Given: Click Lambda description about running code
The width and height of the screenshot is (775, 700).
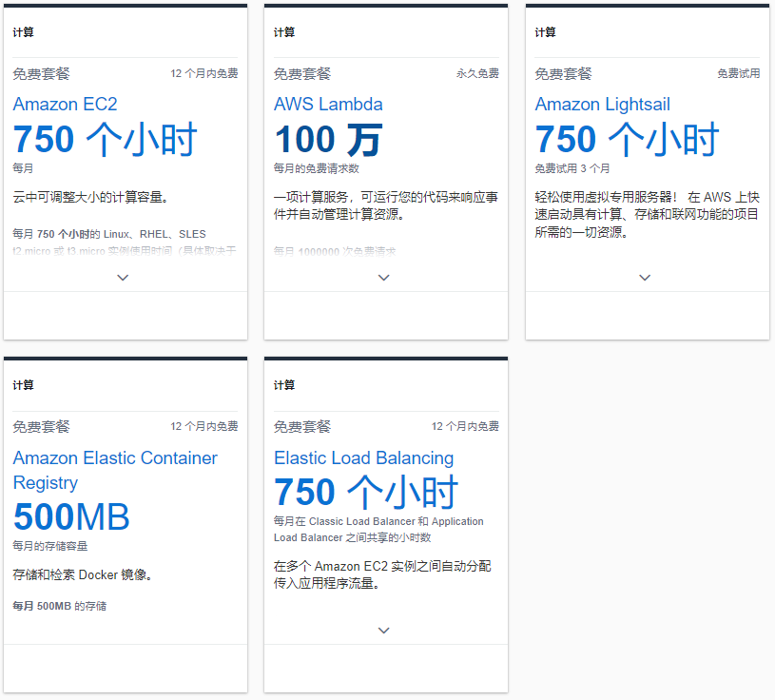Looking at the screenshot, I should pos(385,205).
